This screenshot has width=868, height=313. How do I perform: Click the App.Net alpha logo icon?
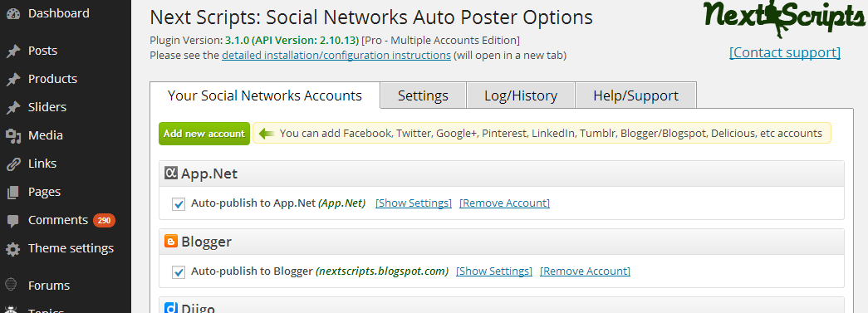click(x=170, y=174)
